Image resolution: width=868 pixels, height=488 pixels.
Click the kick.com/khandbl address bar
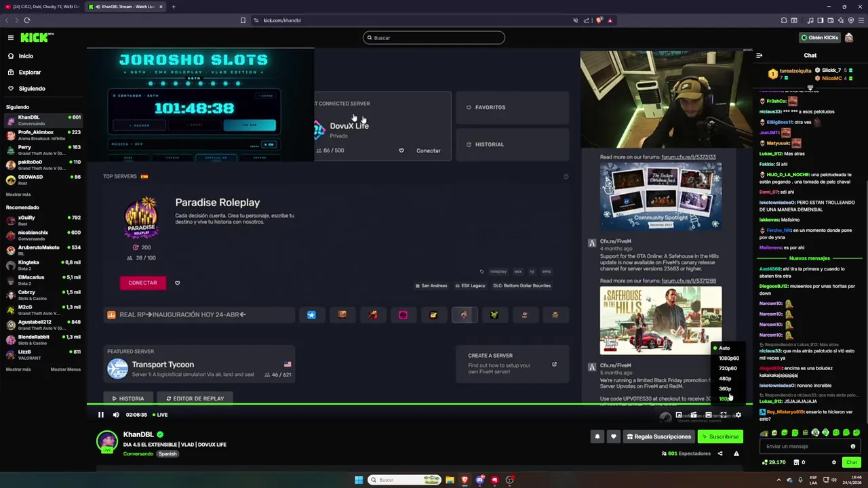[x=282, y=20]
